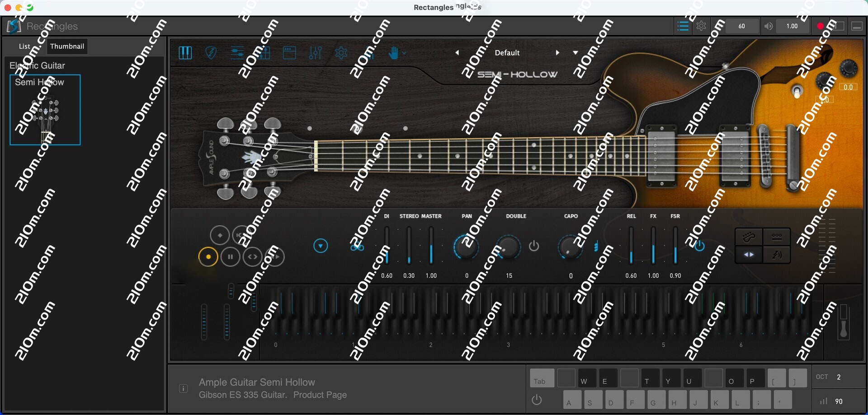Click the diamond marker round button
This screenshot has width=868, height=415.
[220, 235]
